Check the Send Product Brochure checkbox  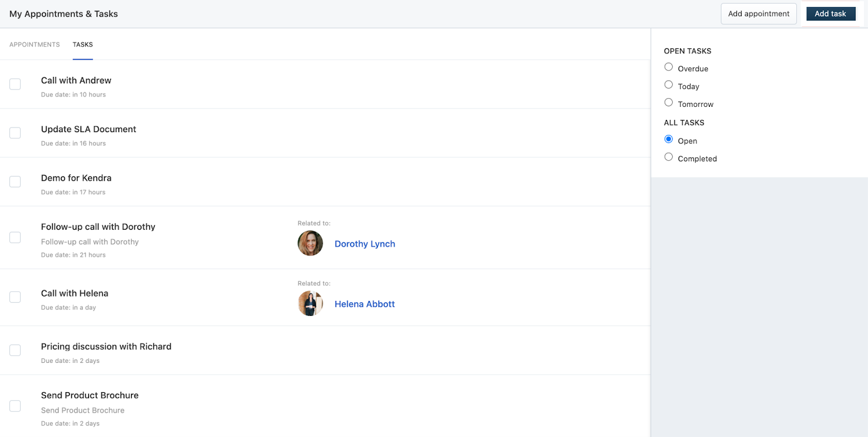click(x=16, y=406)
